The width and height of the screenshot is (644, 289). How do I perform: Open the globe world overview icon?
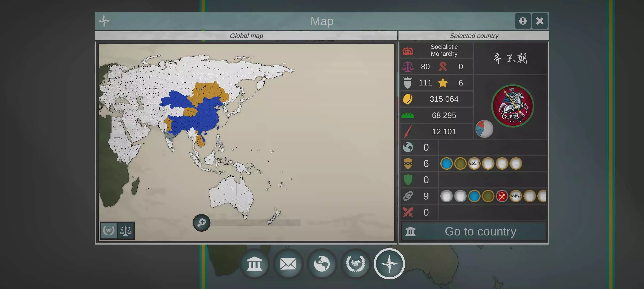coord(322,264)
